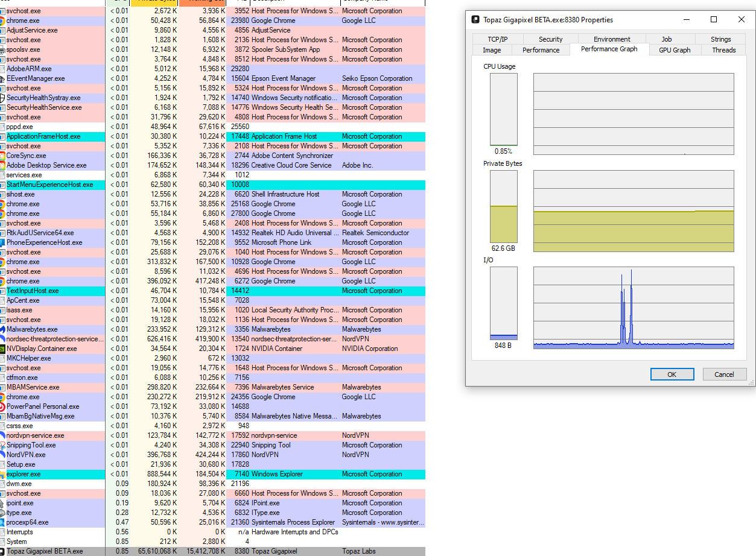
Task: Click the procexp64.exe Process Explorer icon
Action: 2,522
